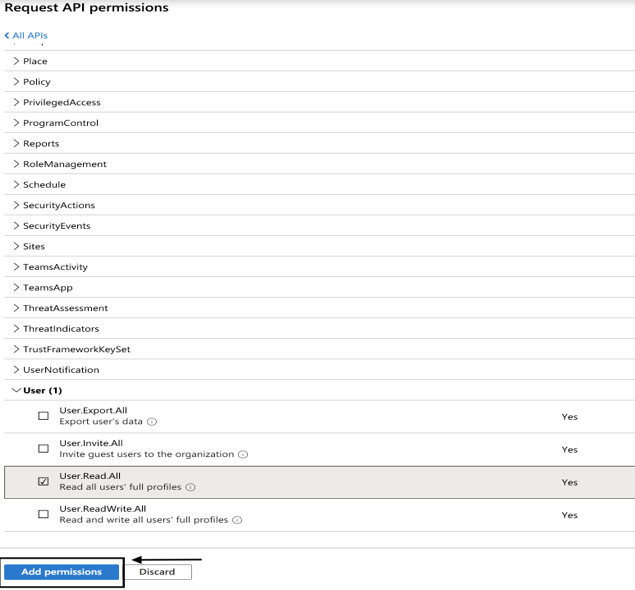Tick the User.ReadWrite.All checkbox

(43, 514)
